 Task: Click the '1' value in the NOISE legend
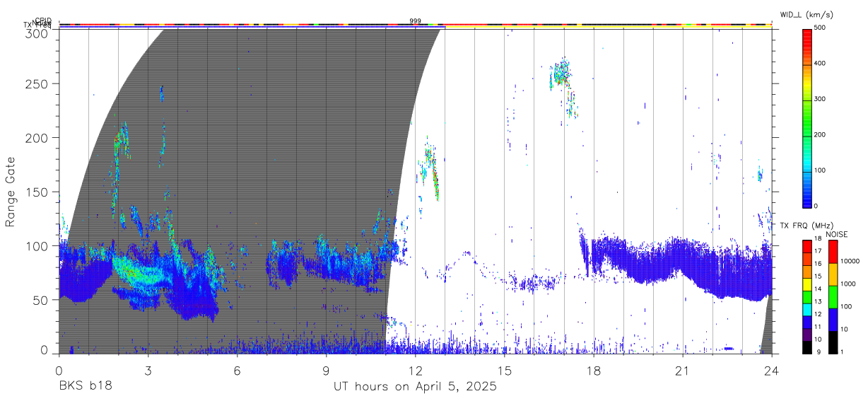tap(843, 351)
